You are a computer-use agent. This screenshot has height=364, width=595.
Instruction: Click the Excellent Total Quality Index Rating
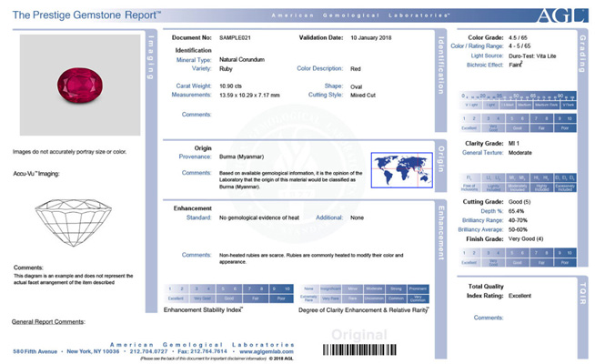click(x=519, y=296)
